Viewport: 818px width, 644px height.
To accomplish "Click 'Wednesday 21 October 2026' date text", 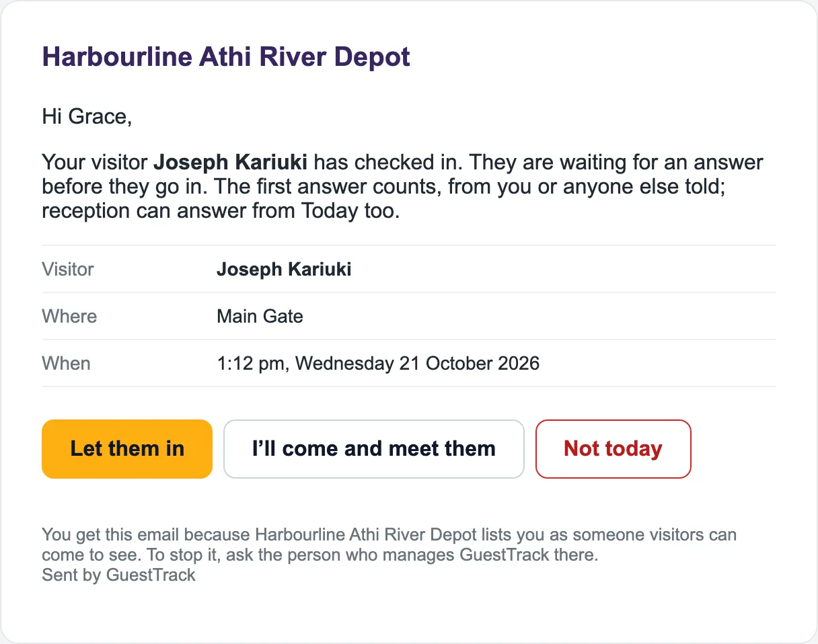I will (x=418, y=364).
